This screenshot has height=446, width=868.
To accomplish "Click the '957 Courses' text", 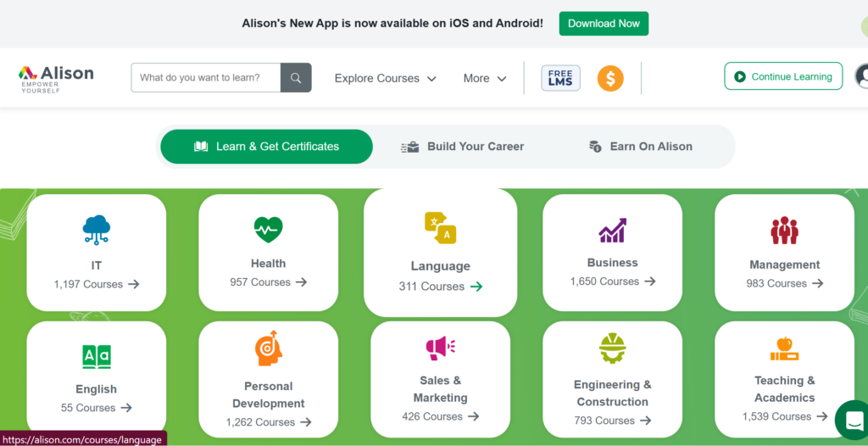I will pyautogui.click(x=260, y=282).
